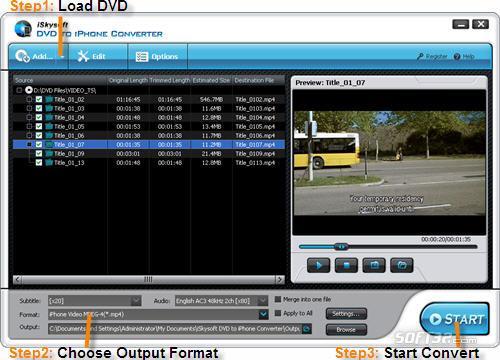Click the icon at output path end

(307, 329)
